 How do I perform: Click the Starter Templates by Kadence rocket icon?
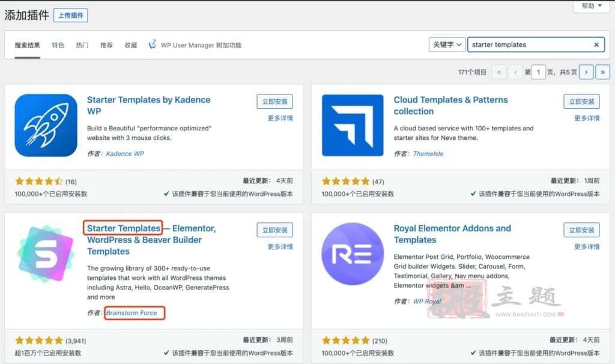(x=46, y=125)
